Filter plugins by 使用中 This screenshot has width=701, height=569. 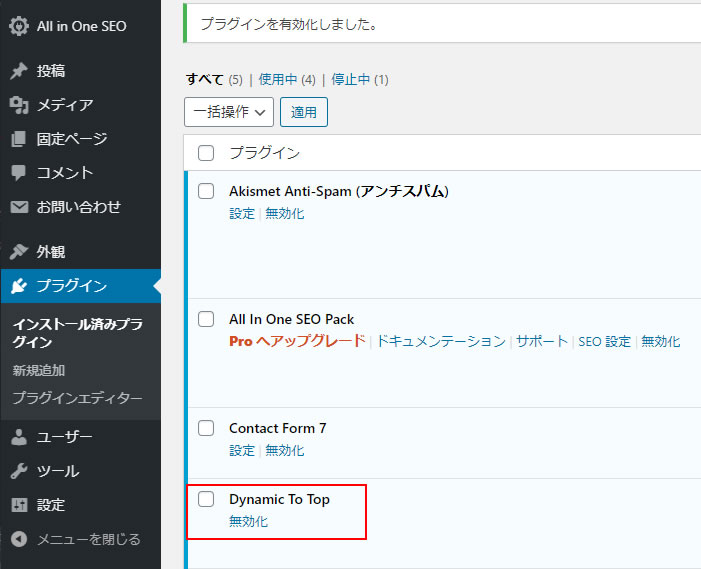[278, 80]
